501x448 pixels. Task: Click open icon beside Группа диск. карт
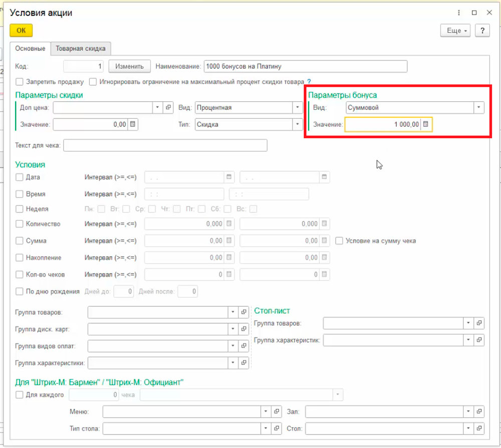[243, 329]
